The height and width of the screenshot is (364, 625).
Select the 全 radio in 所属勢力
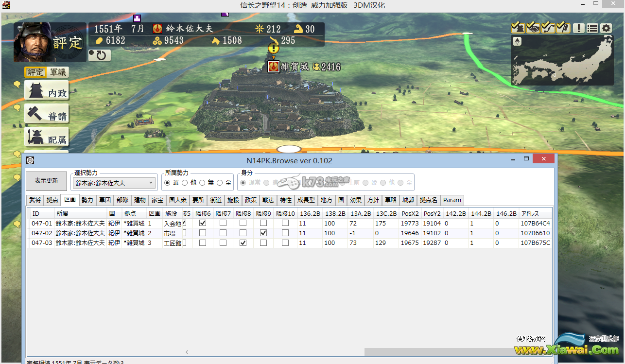tap(220, 183)
